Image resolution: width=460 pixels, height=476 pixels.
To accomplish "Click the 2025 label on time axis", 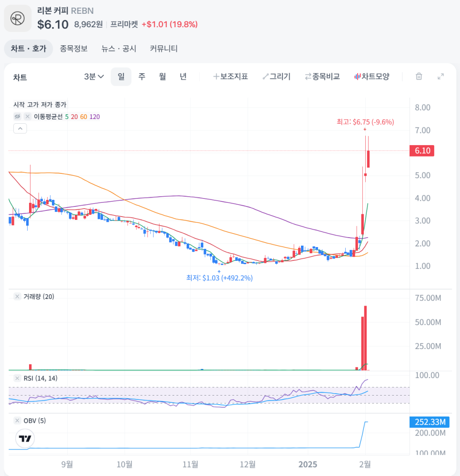I will 308,465.
